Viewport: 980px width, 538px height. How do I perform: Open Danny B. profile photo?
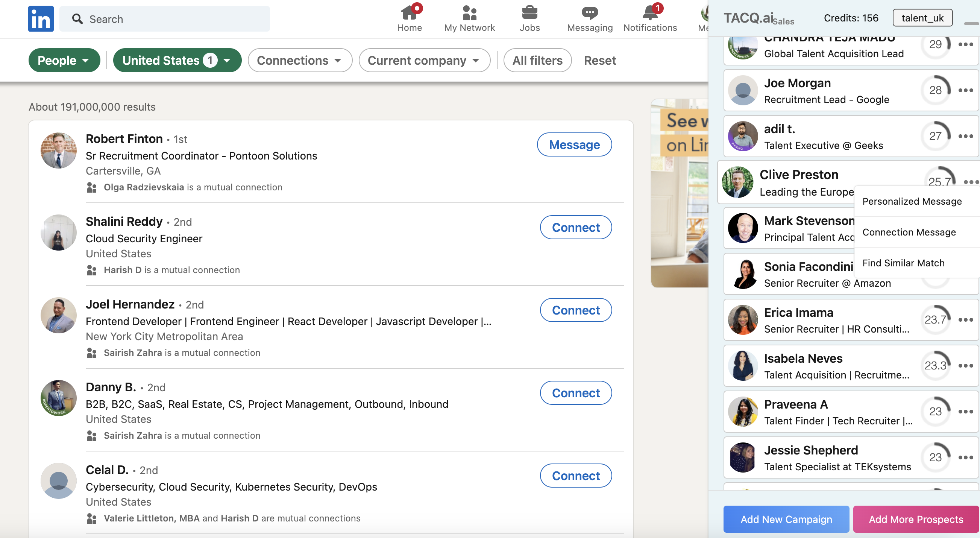59,398
